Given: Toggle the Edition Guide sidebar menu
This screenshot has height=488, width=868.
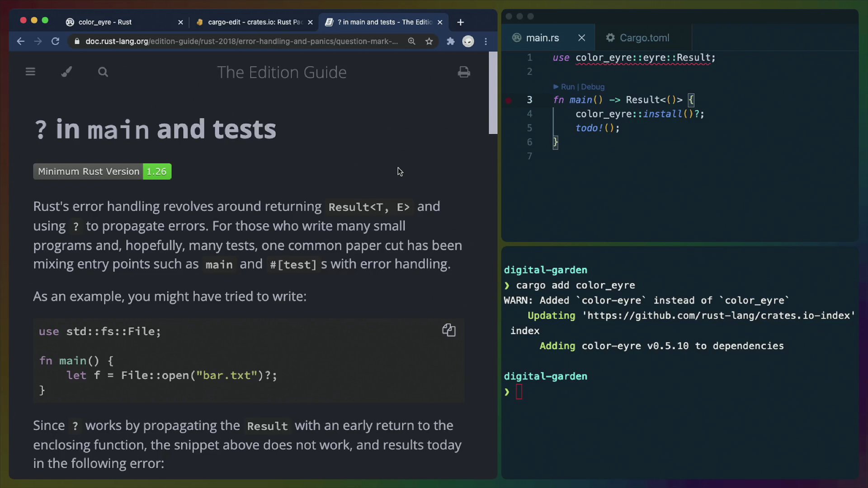Looking at the screenshot, I should (x=30, y=72).
